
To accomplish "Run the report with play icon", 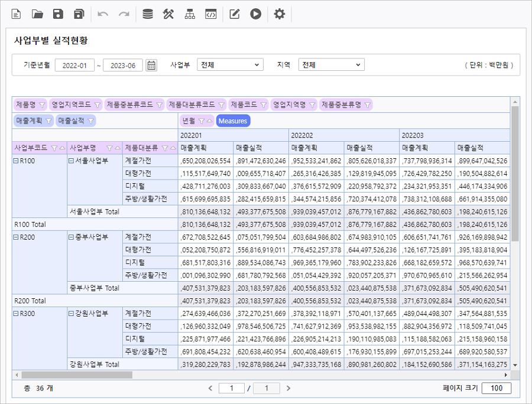I will click(x=255, y=14).
